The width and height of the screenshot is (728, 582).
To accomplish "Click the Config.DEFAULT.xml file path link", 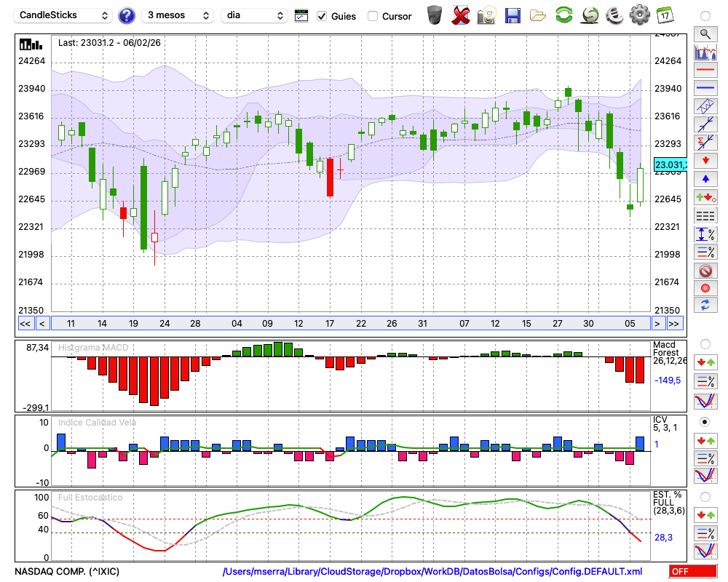I will [x=432, y=571].
